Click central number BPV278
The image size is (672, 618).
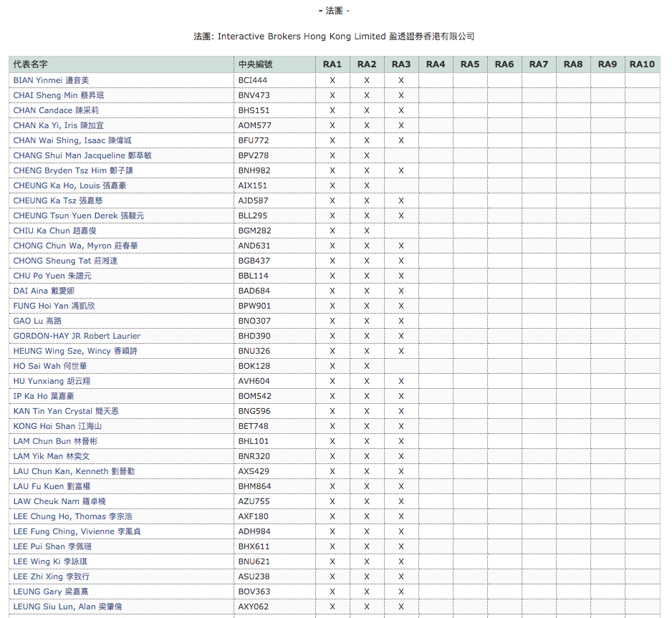point(254,155)
